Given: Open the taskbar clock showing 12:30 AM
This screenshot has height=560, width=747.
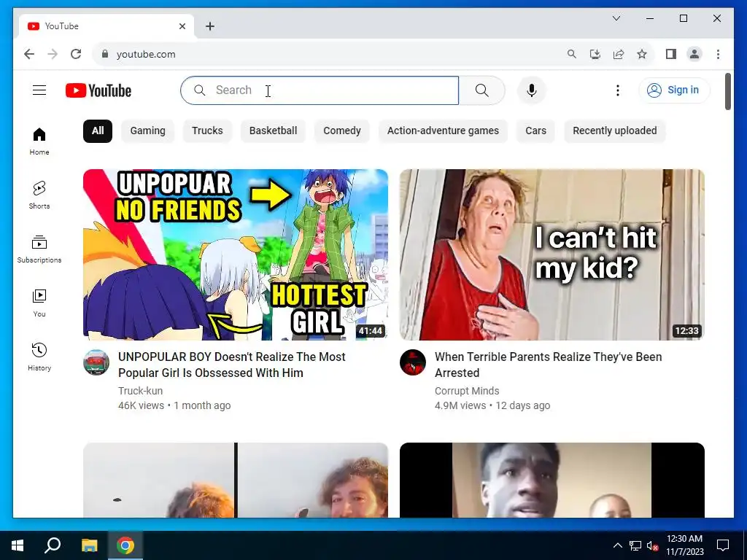Looking at the screenshot, I should pyautogui.click(x=684, y=545).
